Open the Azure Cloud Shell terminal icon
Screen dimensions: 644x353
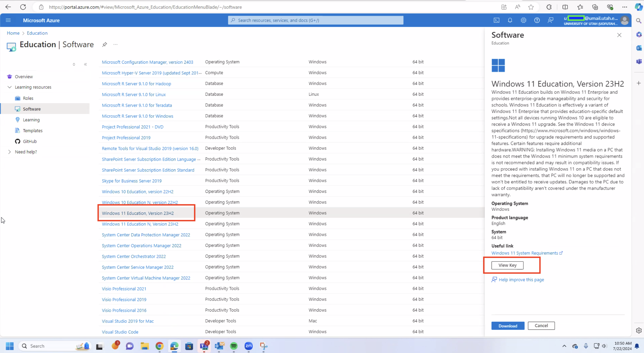click(497, 20)
